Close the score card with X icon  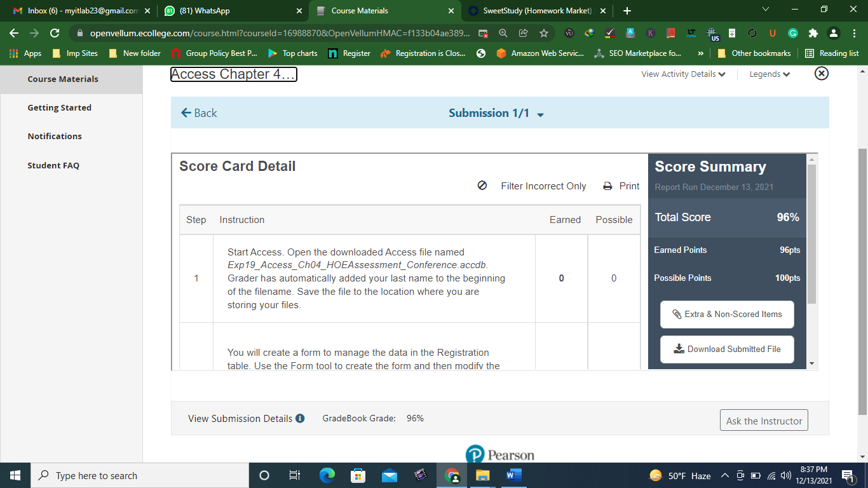pyautogui.click(x=822, y=74)
